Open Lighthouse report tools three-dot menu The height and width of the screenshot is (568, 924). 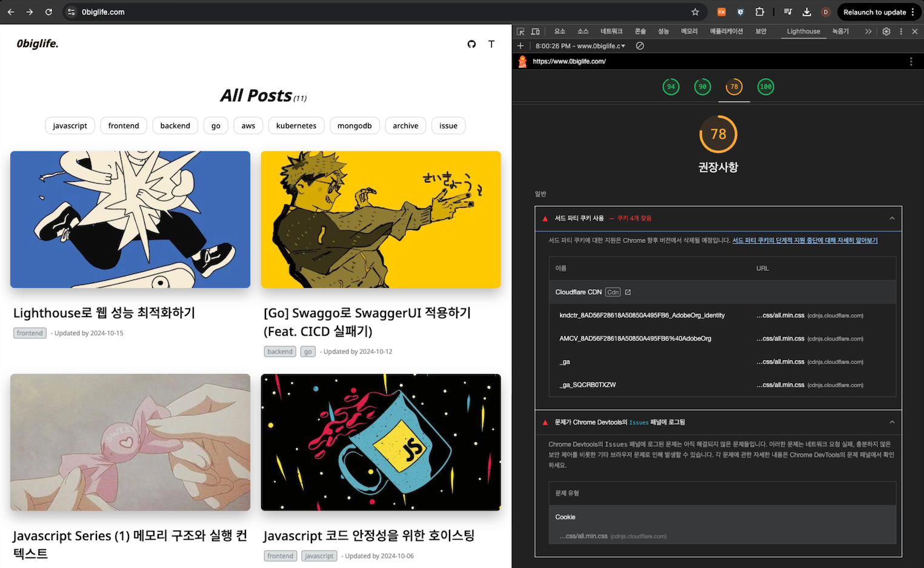tap(911, 61)
